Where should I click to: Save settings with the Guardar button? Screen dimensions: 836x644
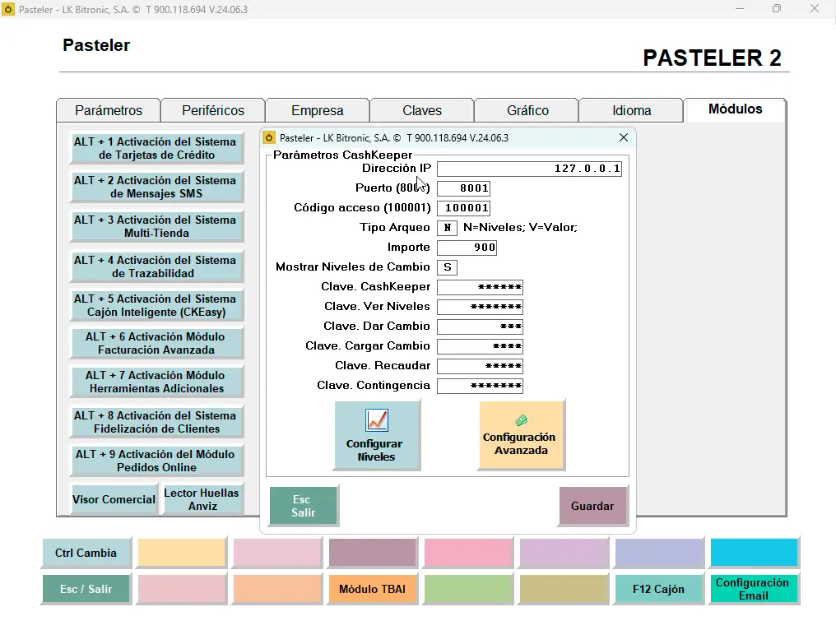[592, 506]
